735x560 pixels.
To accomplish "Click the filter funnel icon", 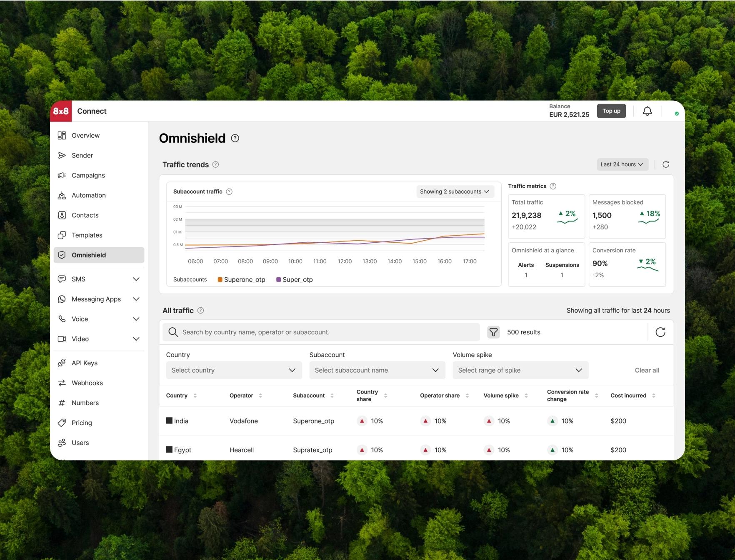I will (x=493, y=332).
